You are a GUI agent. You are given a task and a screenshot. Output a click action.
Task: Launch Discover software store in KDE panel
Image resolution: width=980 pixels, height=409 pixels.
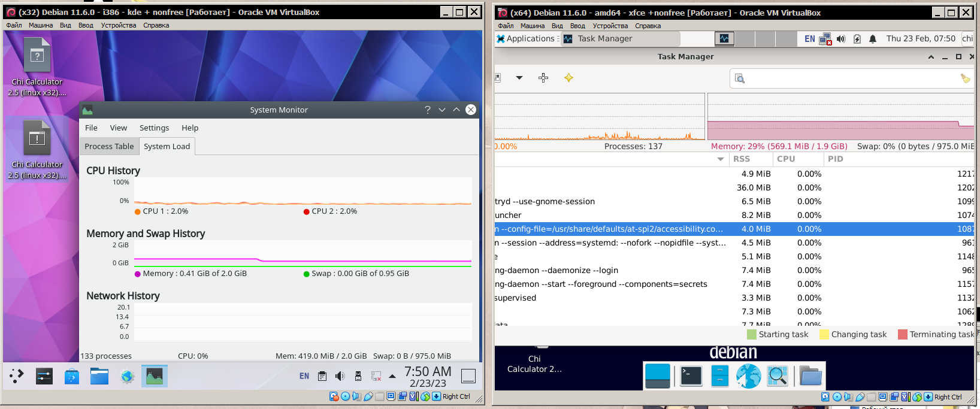point(72,376)
